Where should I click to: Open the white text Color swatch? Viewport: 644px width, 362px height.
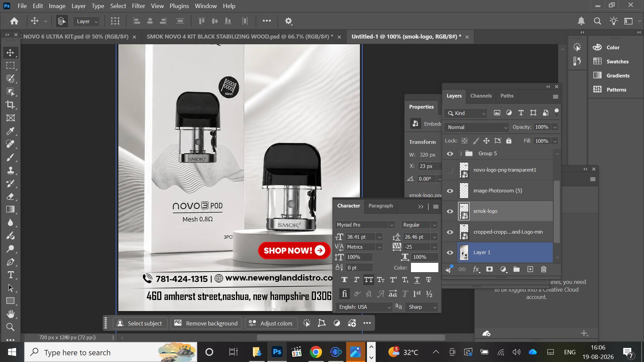click(x=424, y=267)
